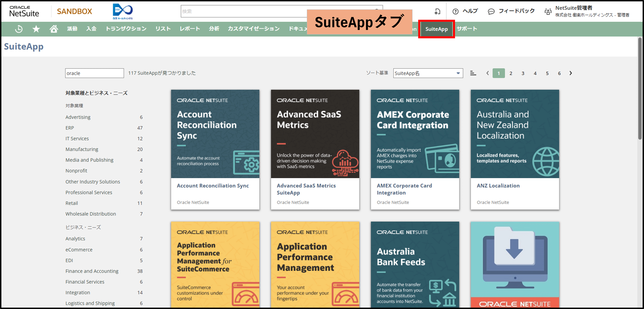Go to the Home icon
This screenshot has height=309, width=644.
(x=54, y=29)
